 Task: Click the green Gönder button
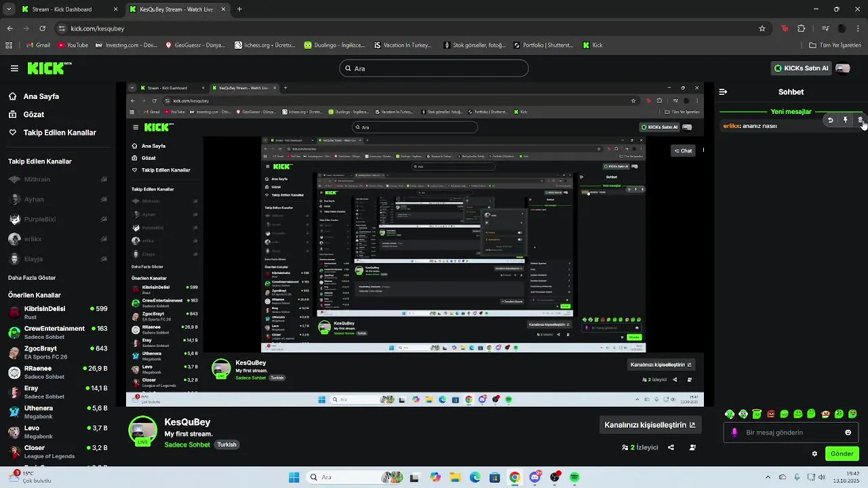pyautogui.click(x=842, y=453)
